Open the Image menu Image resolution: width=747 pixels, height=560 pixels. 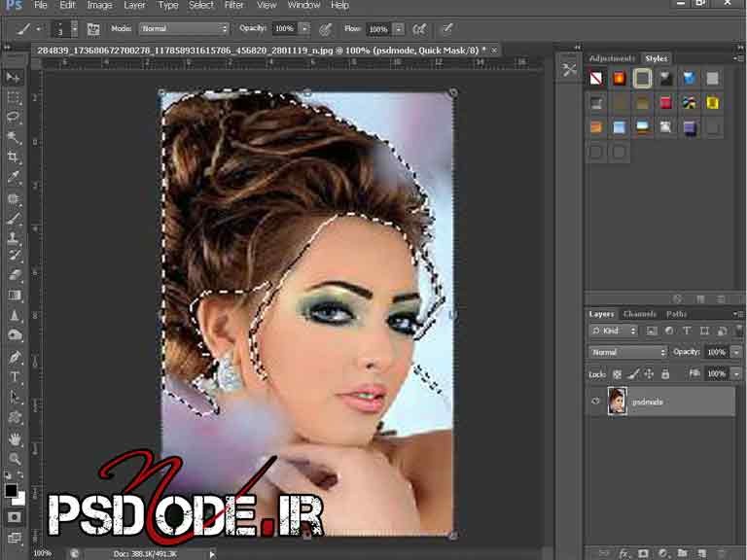click(99, 5)
